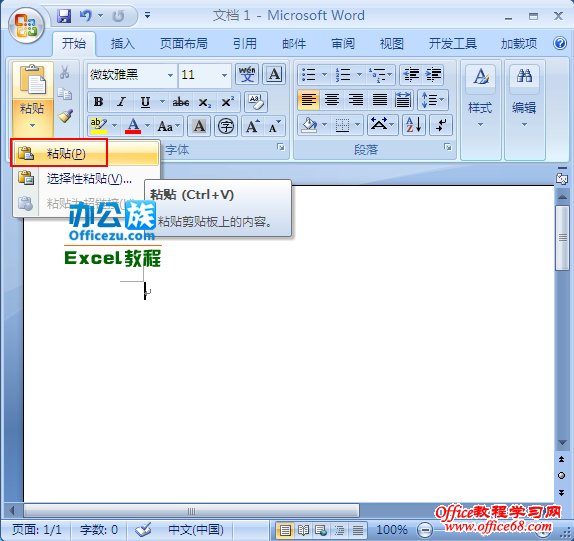Expand the numbering list dropdown arrow

359,75
